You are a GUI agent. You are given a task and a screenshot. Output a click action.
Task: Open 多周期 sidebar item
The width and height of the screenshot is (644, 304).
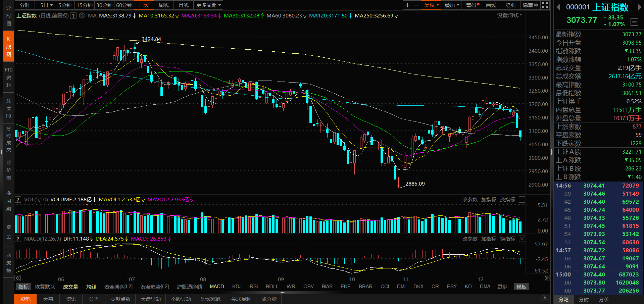pyautogui.click(x=8, y=201)
